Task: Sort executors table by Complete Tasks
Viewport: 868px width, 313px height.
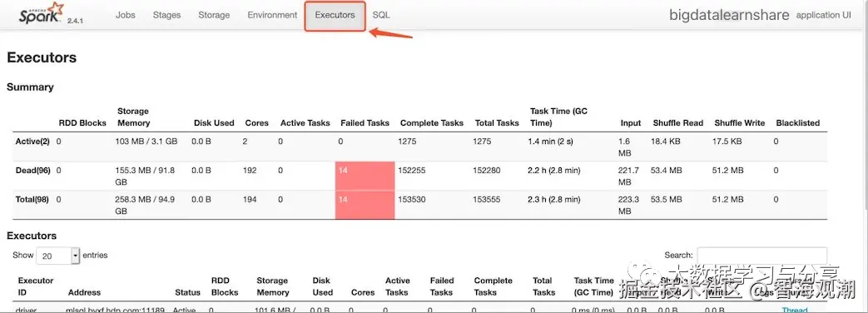Action: 494,286
